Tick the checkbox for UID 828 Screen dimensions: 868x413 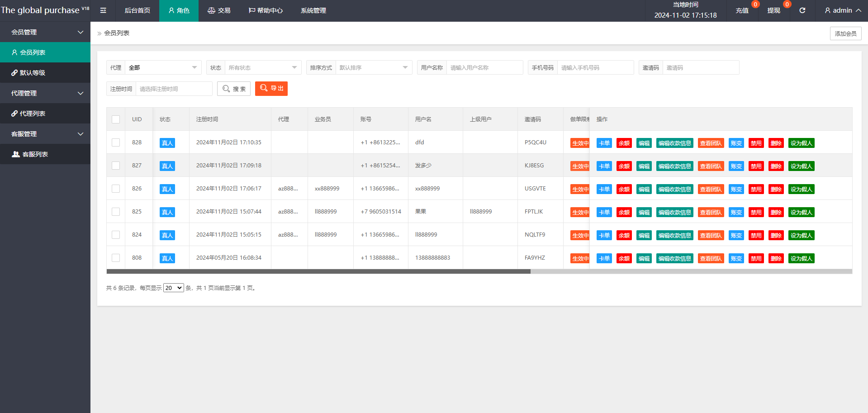116,142
